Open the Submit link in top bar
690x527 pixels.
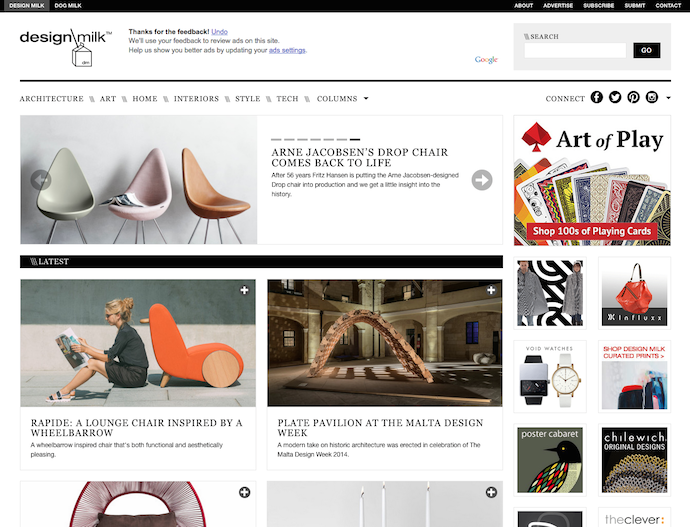[x=635, y=5]
